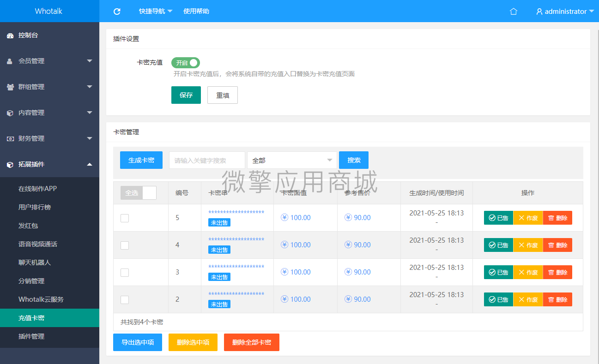Click the 控制台 dashboard icon

[x=10, y=36]
